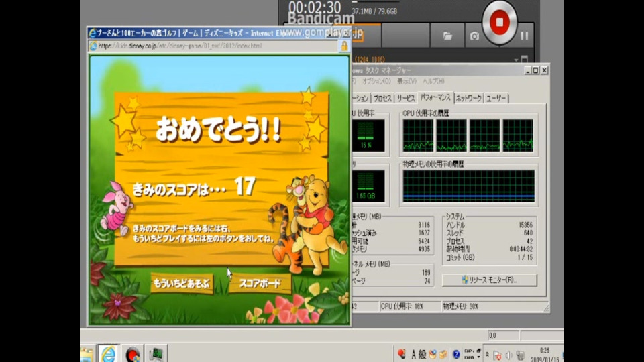Click physical memory usage history graph
644x362 pixels.
click(x=469, y=186)
